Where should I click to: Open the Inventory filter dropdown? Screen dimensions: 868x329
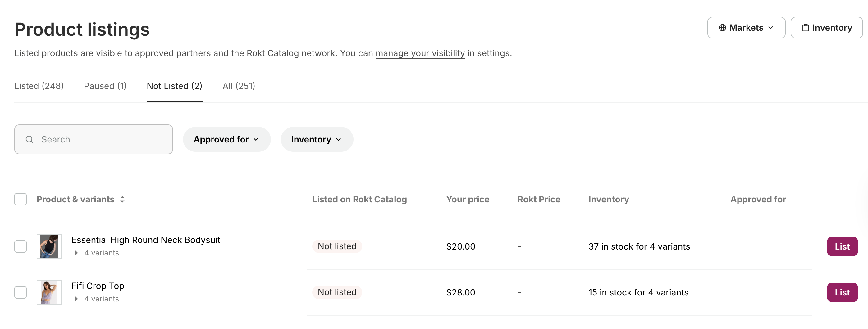(x=317, y=139)
